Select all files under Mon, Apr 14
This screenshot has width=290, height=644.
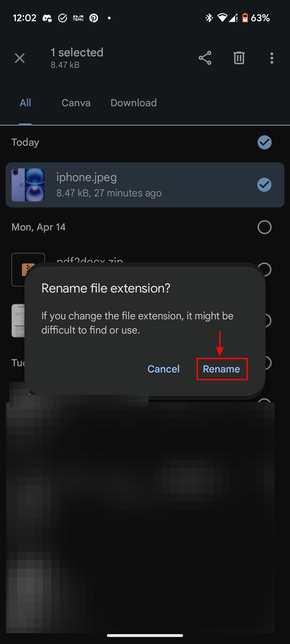coord(264,227)
